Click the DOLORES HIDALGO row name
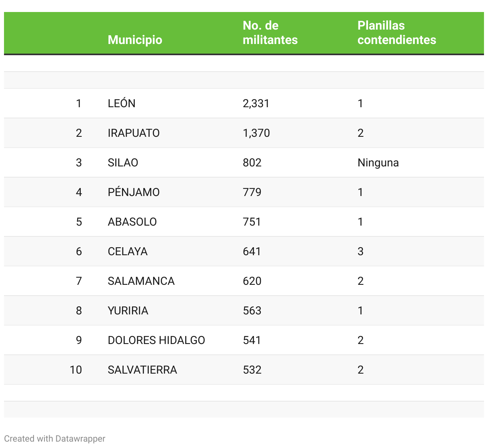488x448 pixels. tap(156, 340)
